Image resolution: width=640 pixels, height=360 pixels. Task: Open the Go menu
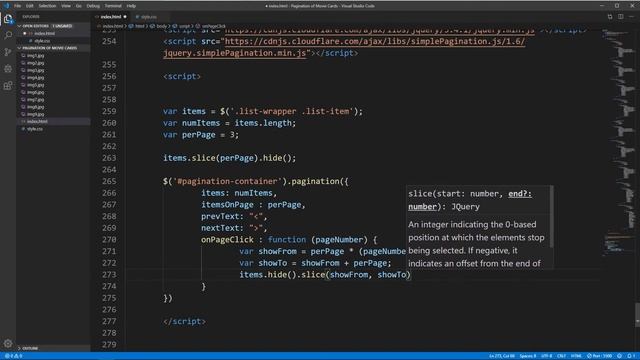79,6
